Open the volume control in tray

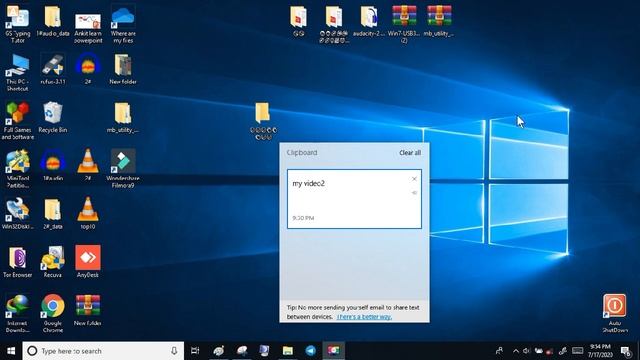[x=527, y=351]
